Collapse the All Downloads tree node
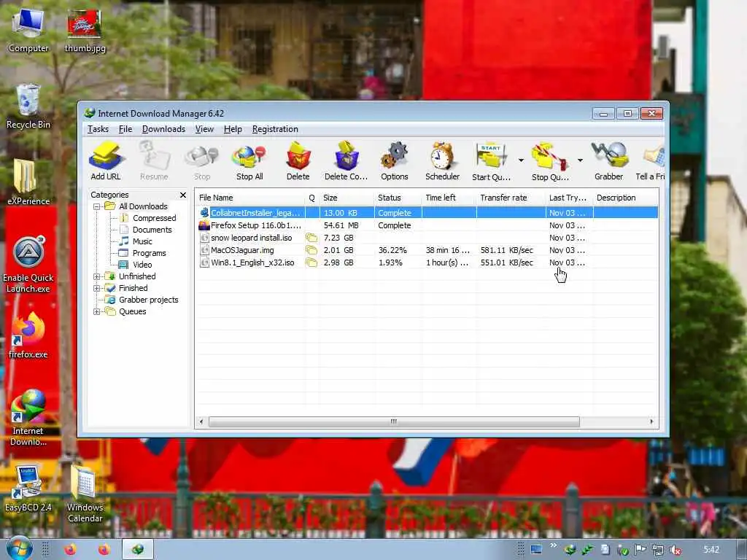The height and width of the screenshot is (560, 747). (97, 206)
